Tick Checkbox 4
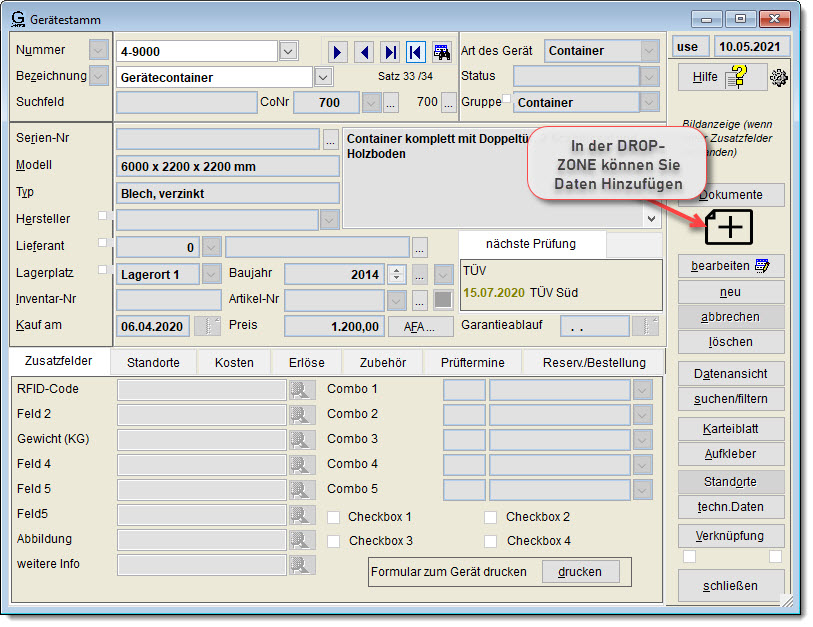Screen dimensions: 813x627 [x=491, y=541]
